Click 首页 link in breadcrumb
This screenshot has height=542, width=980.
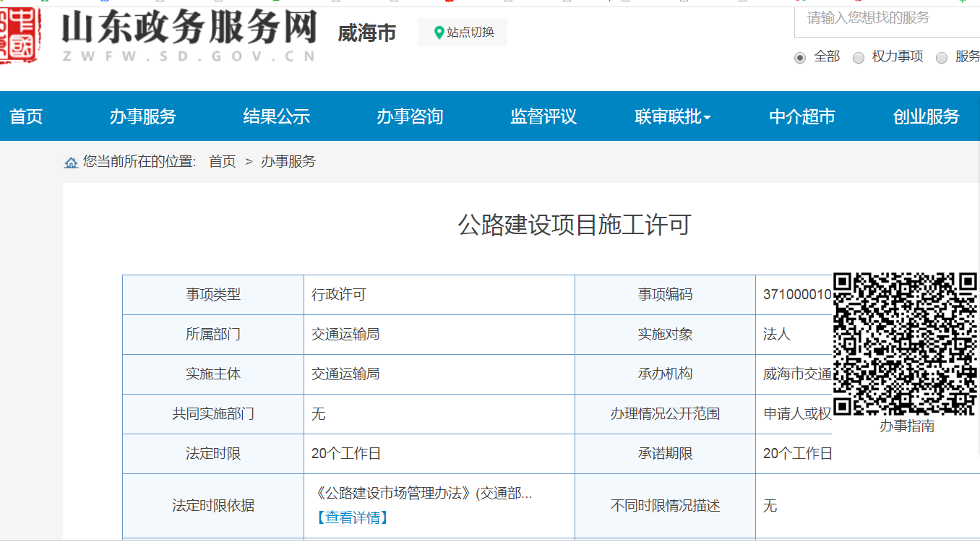click(x=223, y=162)
